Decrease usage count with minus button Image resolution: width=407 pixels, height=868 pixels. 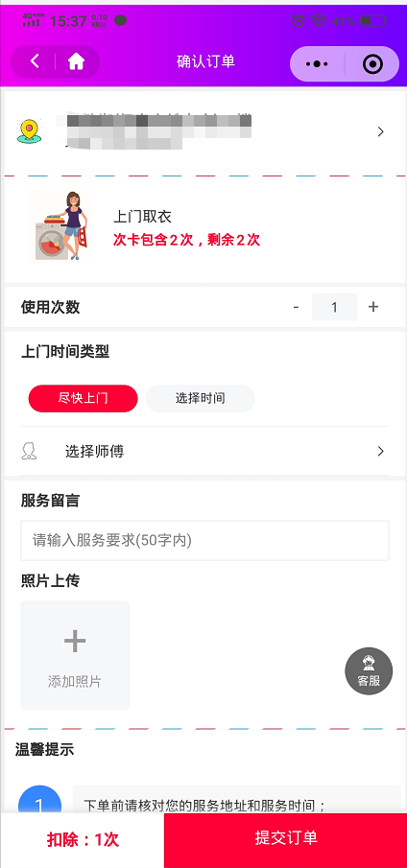click(297, 307)
